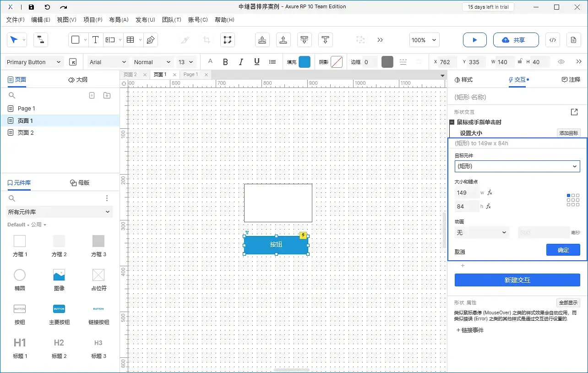This screenshot has height=373, width=588.
Task: Click the 新建交互 button
Action: coord(517,280)
